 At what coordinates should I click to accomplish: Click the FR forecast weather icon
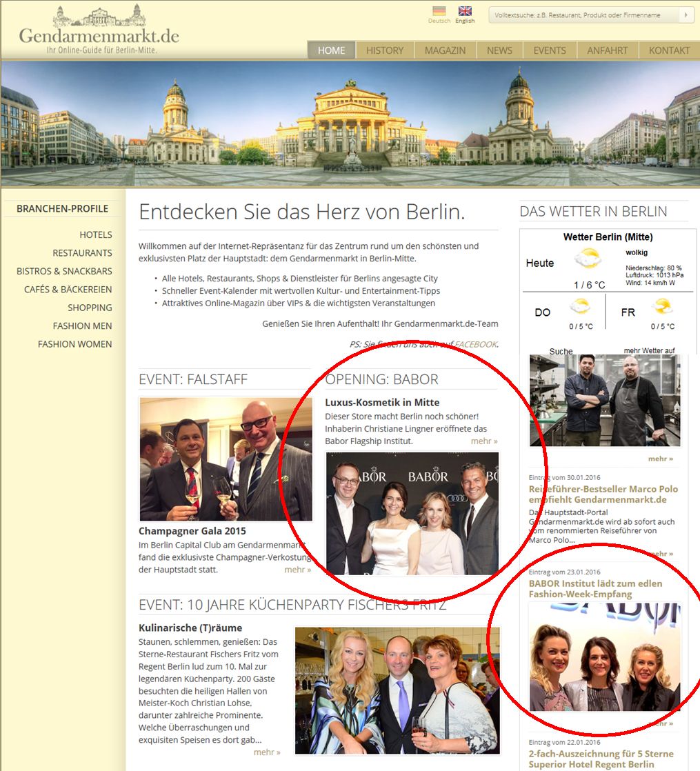point(661,306)
